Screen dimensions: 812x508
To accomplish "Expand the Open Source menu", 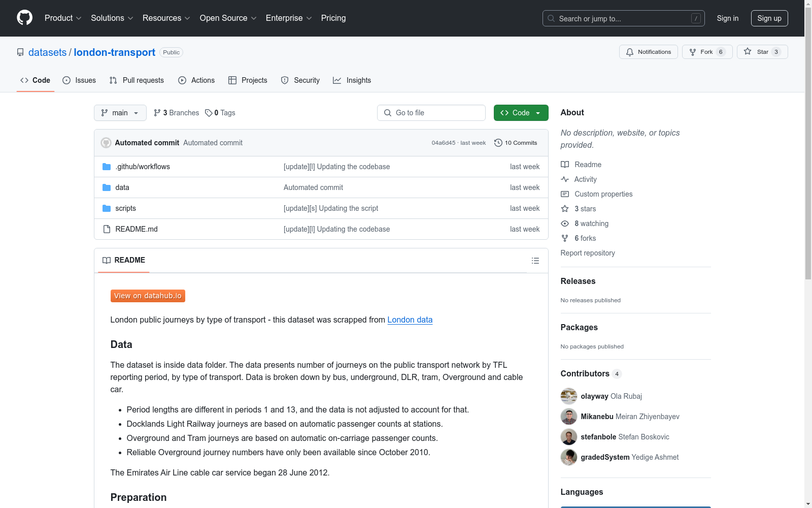I will (228, 18).
